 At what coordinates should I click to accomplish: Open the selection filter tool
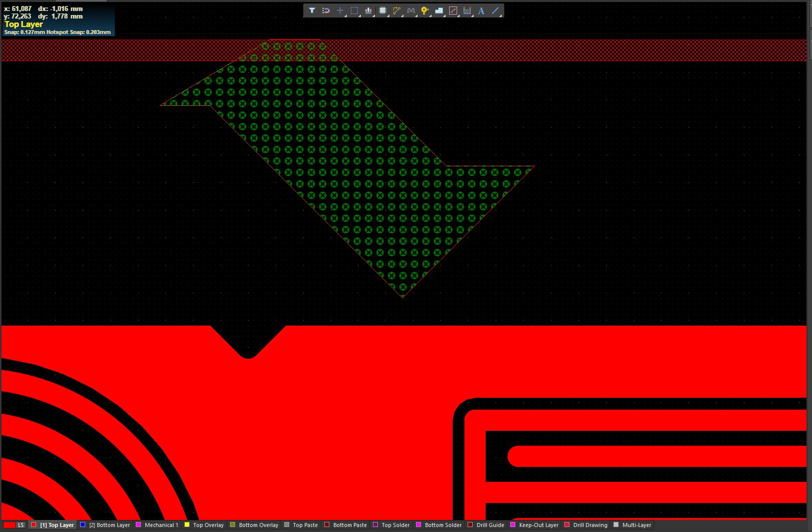click(312, 11)
